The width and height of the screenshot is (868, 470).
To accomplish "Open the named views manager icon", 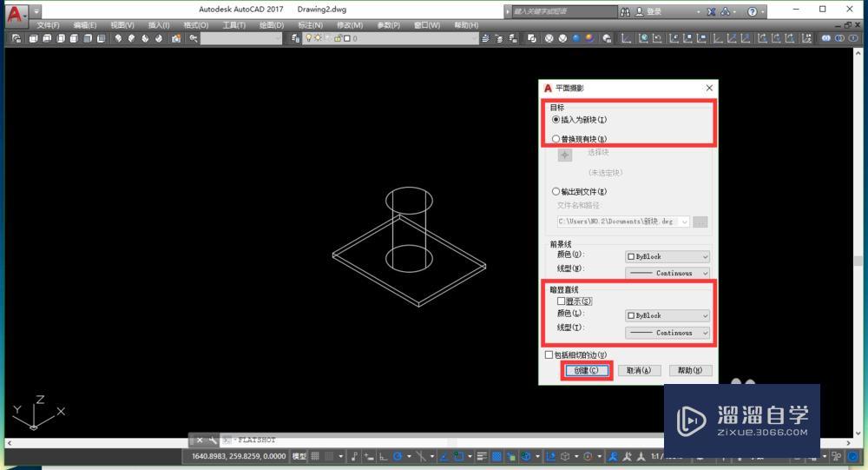I will click(x=16, y=39).
